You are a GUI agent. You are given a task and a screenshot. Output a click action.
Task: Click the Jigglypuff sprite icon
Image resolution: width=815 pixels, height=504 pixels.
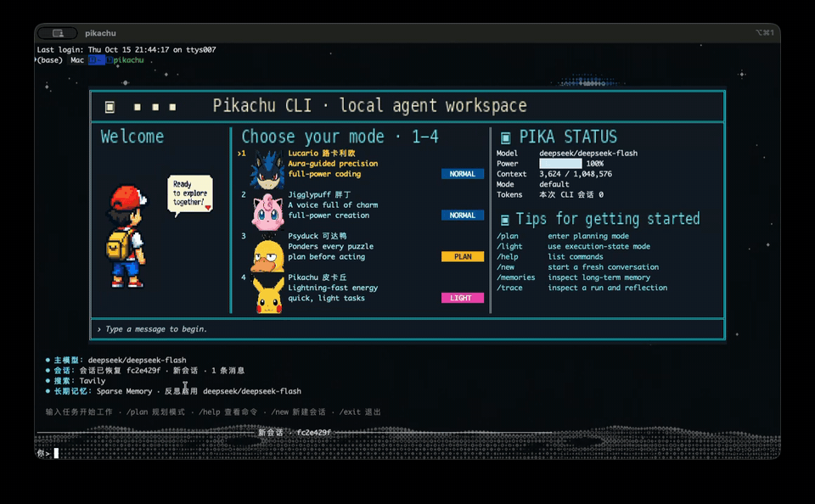pyautogui.click(x=267, y=211)
